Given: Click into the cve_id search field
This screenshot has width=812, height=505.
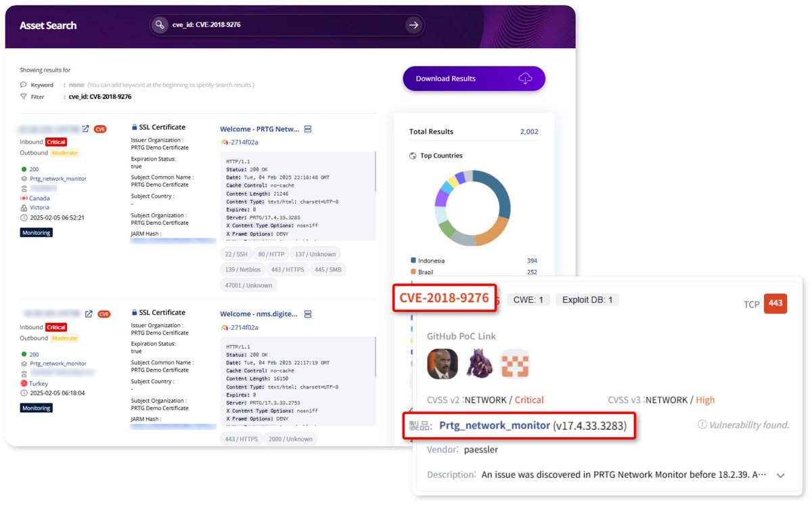Looking at the screenshot, I should [x=288, y=25].
